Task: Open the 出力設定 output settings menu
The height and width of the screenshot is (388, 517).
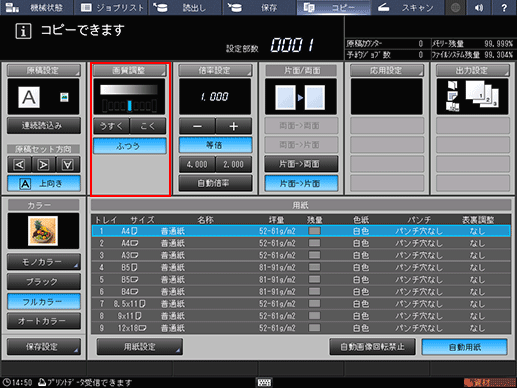Action: point(473,70)
